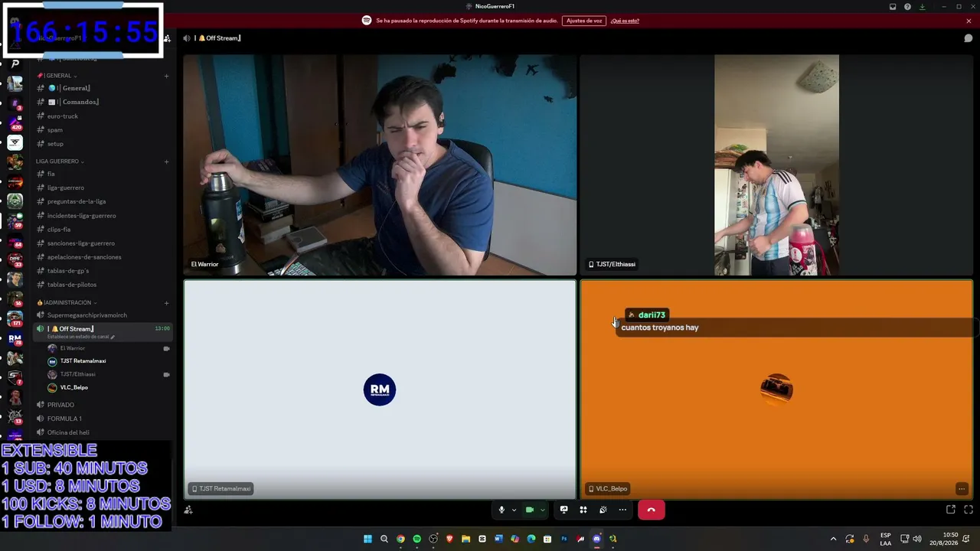Enter full screen for the call

point(969,510)
